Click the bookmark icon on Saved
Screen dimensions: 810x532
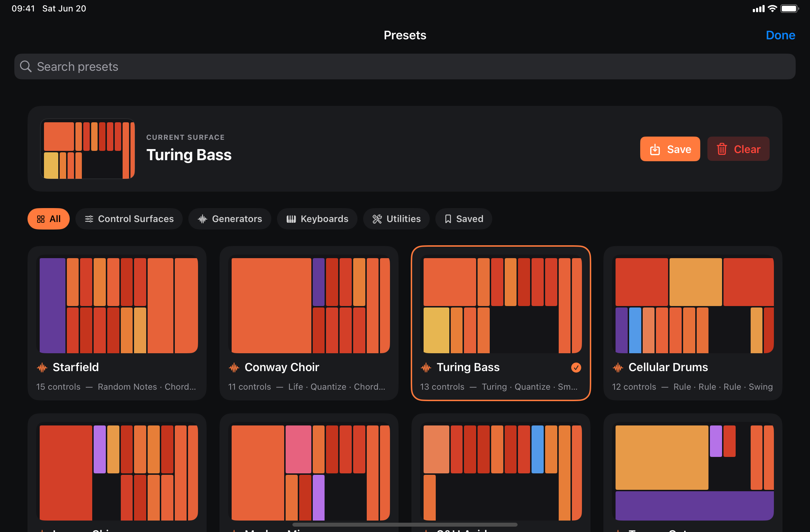click(448, 219)
